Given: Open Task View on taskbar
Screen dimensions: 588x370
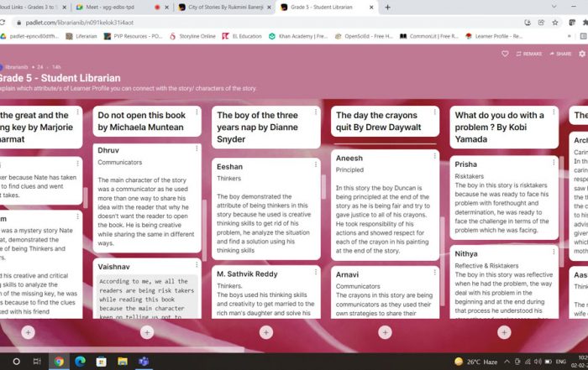Looking at the screenshot, I should (37, 362).
